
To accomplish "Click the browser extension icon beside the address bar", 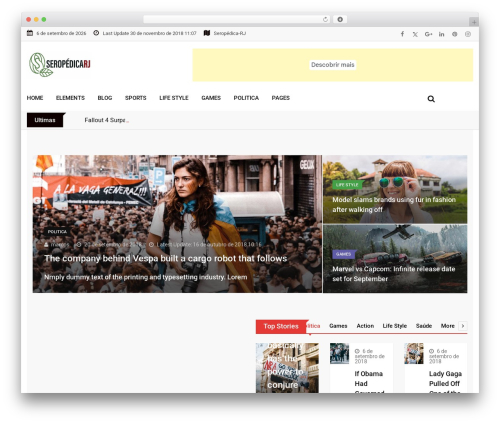I will 340,19.
